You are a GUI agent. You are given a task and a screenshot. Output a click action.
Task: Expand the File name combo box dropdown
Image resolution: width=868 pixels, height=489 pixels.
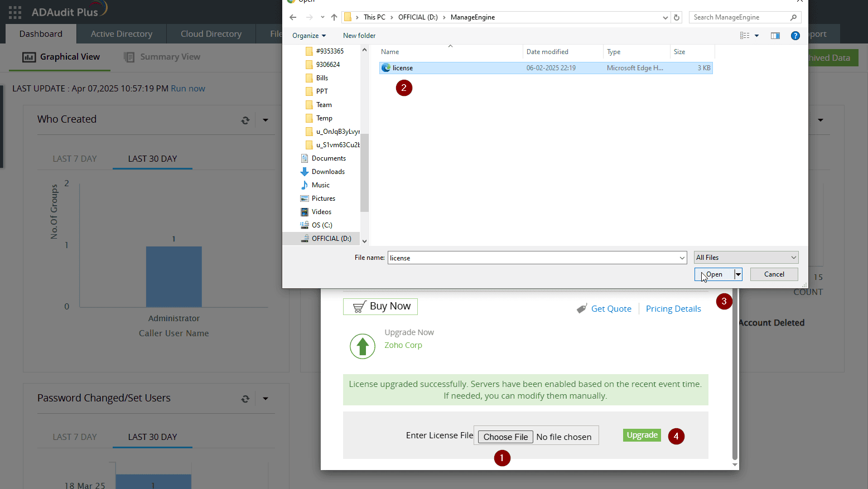click(x=682, y=258)
